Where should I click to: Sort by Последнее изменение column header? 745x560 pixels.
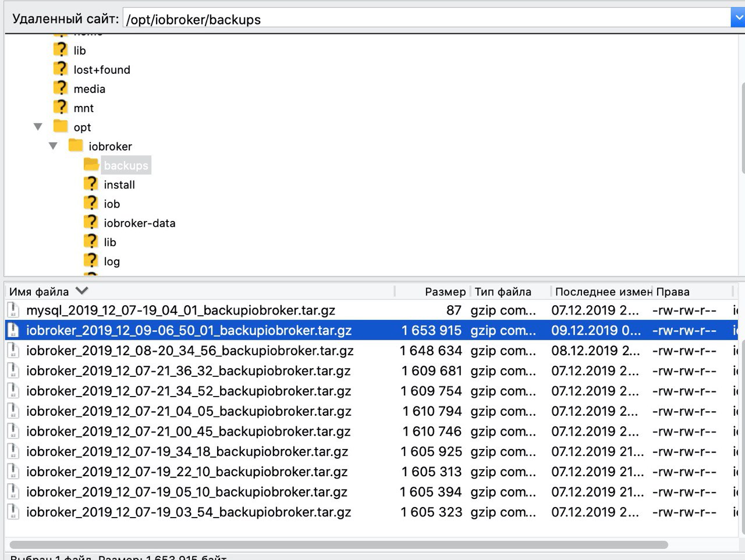click(603, 291)
